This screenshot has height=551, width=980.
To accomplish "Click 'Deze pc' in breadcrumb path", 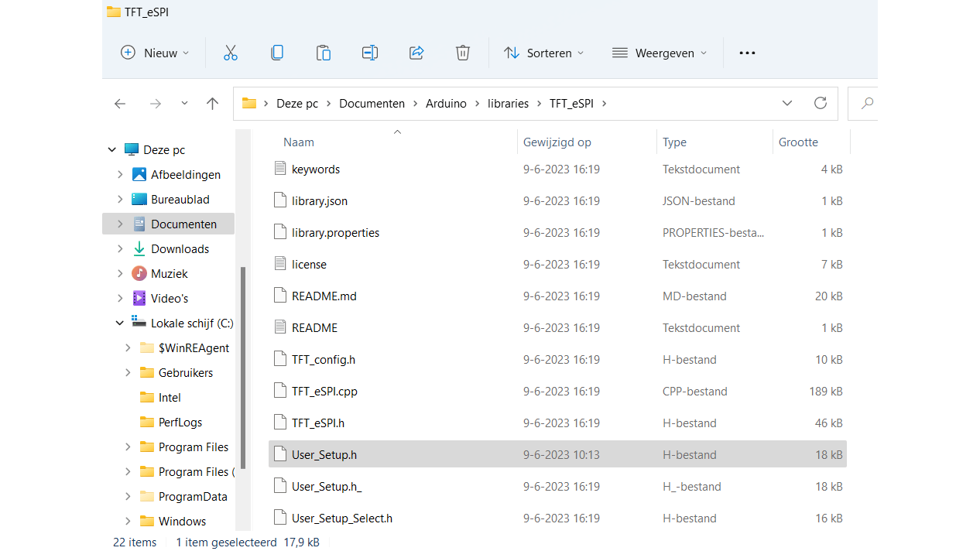I will pyautogui.click(x=297, y=103).
